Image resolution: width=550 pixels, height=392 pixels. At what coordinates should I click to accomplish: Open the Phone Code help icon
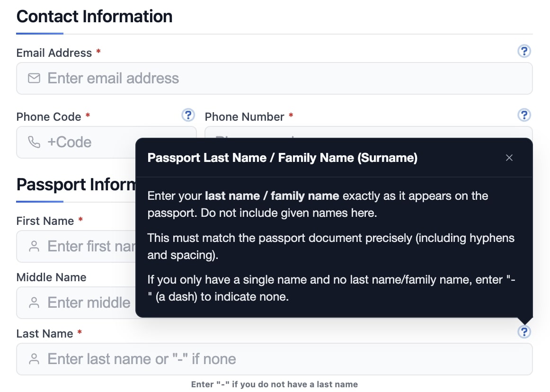coord(188,115)
